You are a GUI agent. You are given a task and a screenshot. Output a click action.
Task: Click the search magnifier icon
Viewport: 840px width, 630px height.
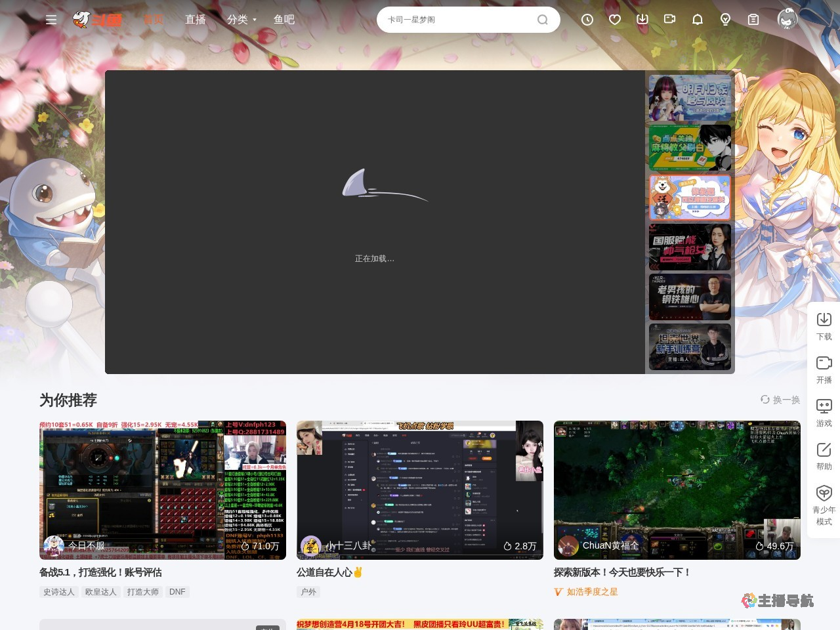(x=542, y=20)
